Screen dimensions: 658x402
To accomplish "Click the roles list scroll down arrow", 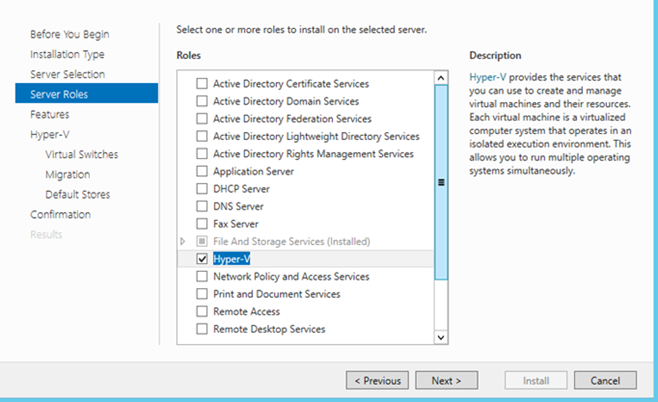I will (441, 337).
